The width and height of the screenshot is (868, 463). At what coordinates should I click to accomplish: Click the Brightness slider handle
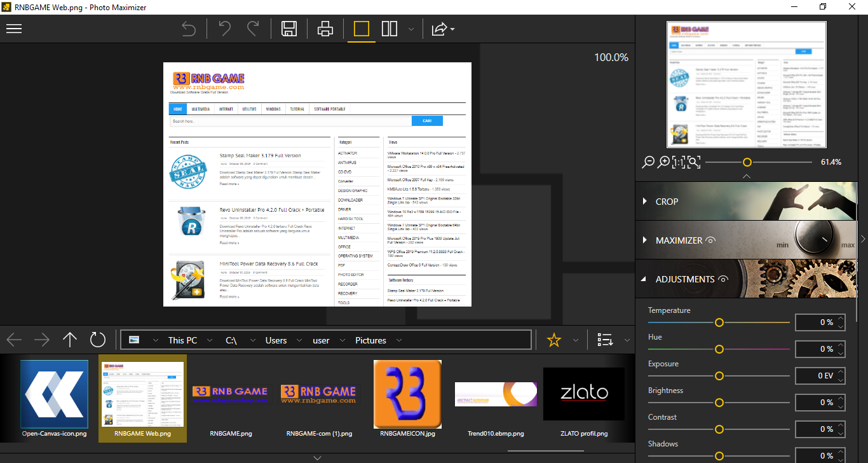click(x=719, y=403)
